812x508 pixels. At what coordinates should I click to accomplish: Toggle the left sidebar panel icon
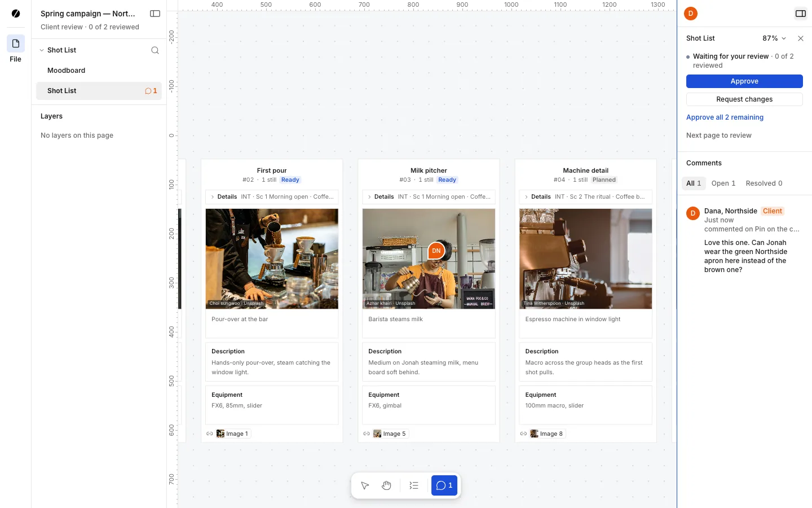coord(155,14)
